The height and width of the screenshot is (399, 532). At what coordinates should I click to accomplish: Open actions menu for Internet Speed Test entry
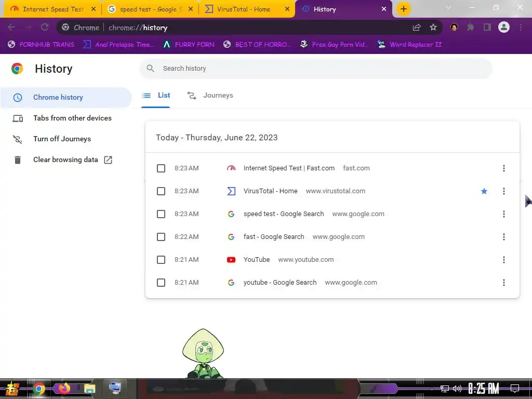click(x=504, y=168)
